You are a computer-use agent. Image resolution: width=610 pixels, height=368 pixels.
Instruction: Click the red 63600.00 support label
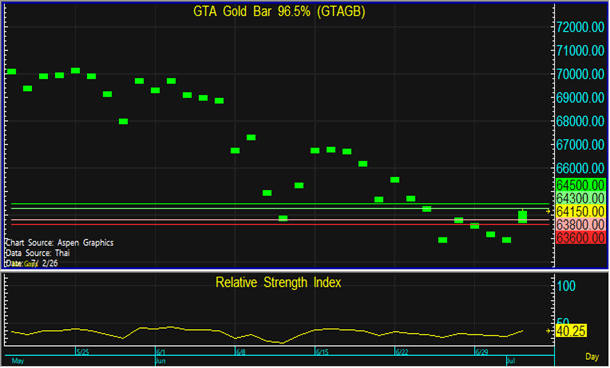point(580,238)
